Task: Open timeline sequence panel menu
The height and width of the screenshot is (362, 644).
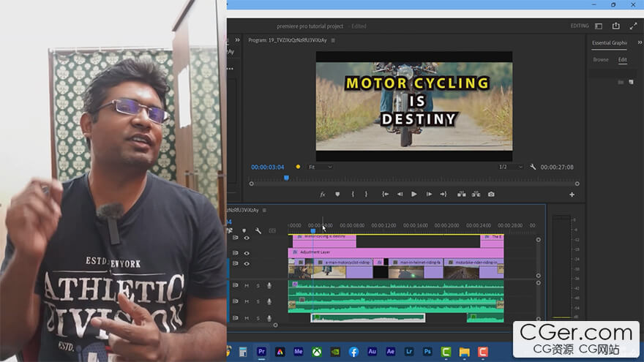Action: (264, 210)
